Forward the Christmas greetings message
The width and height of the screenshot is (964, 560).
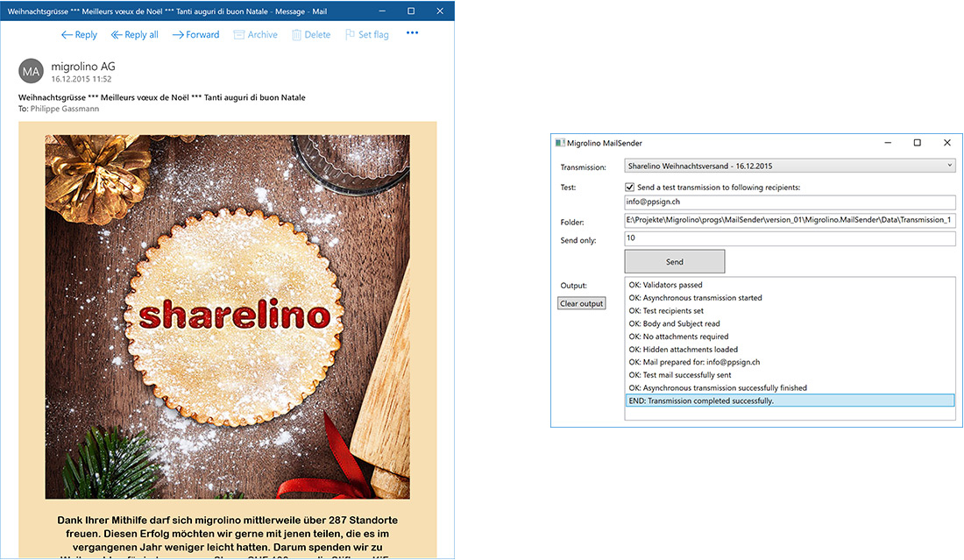(195, 35)
